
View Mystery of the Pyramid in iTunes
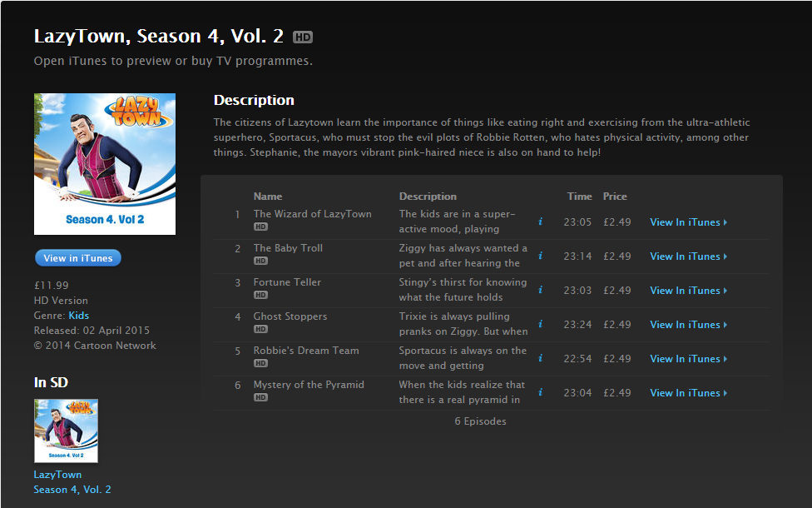click(688, 393)
